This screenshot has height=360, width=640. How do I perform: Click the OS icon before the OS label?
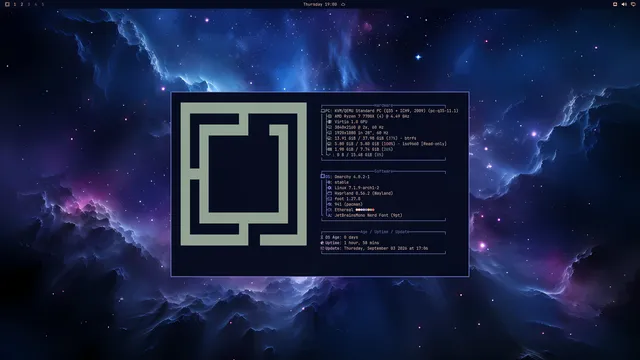[x=322, y=176]
